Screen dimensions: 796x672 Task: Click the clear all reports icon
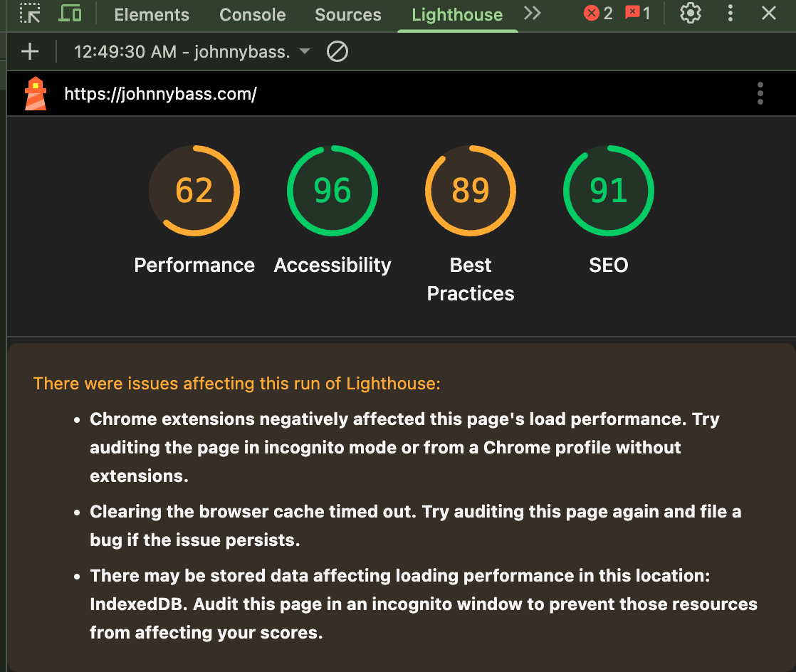[337, 51]
